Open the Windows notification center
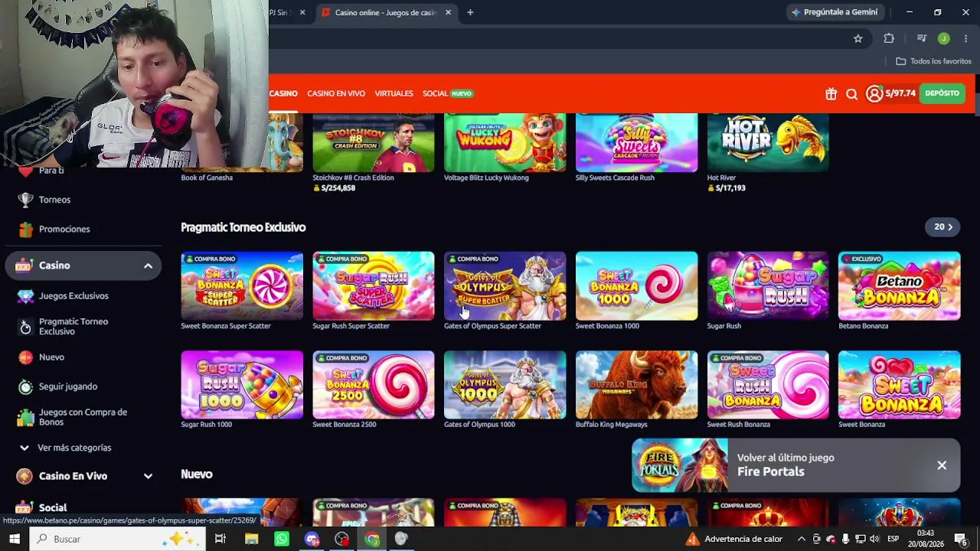The width and height of the screenshot is (980, 551). click(961, 539)
